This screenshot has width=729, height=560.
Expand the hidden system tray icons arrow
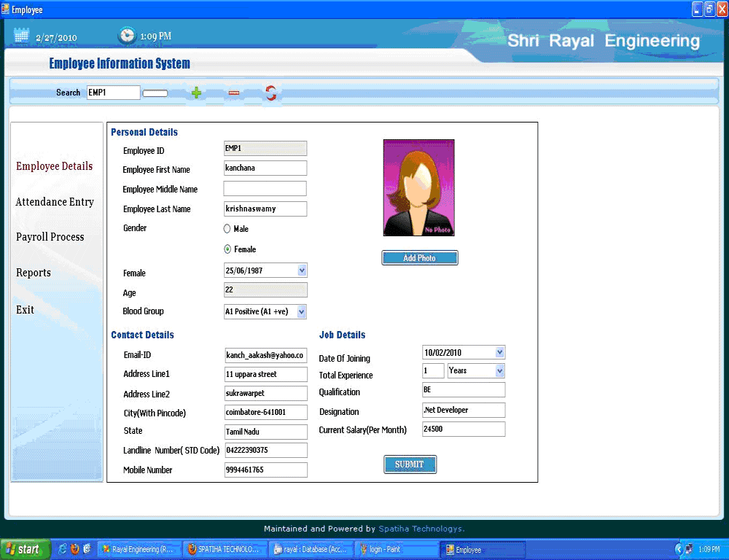coord(678,549)
